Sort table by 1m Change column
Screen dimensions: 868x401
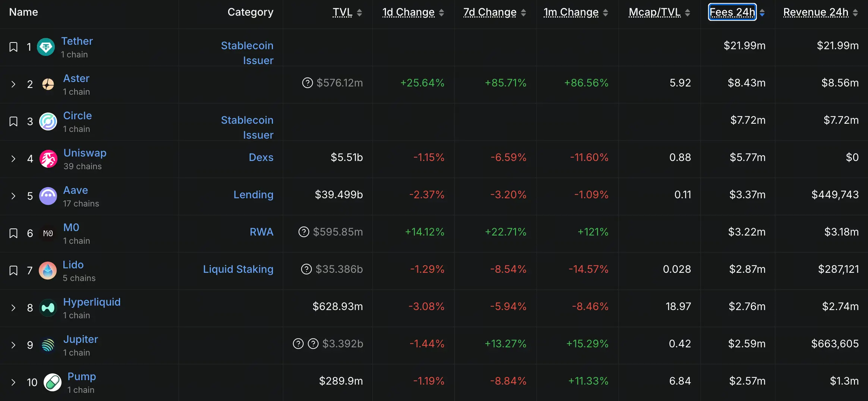(571, 12)
